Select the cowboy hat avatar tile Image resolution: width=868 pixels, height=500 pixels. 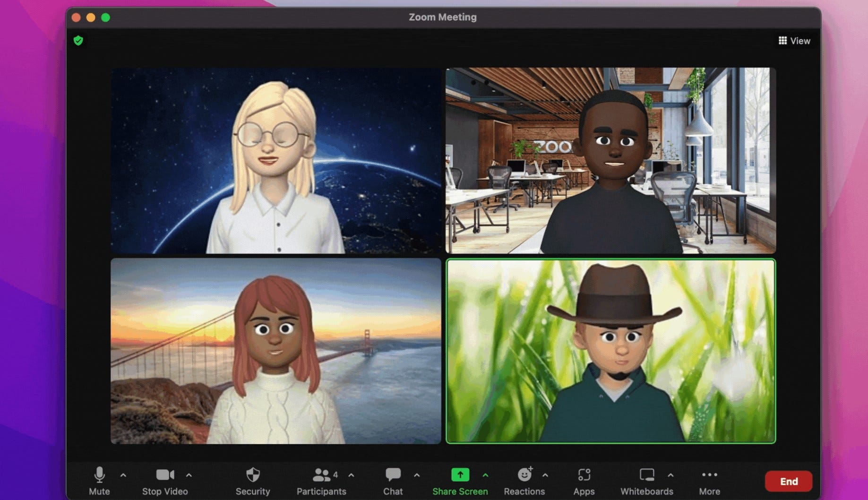click(610, 351)
